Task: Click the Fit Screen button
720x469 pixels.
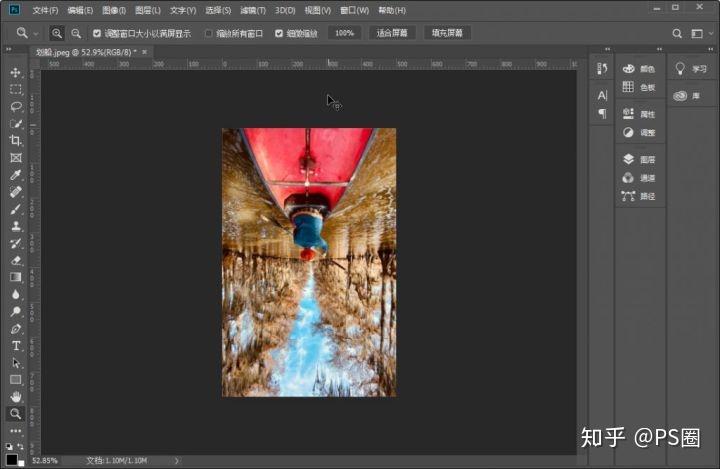Action: (x=392, y=33)
